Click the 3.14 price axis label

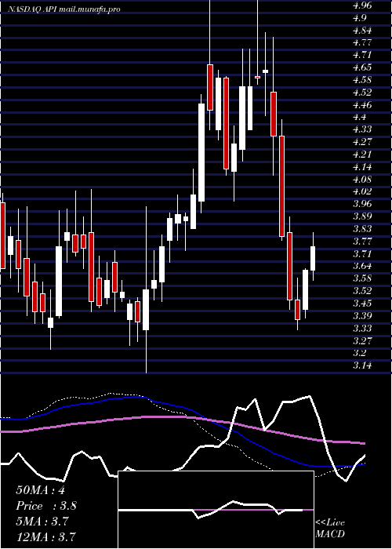[363, 365]
